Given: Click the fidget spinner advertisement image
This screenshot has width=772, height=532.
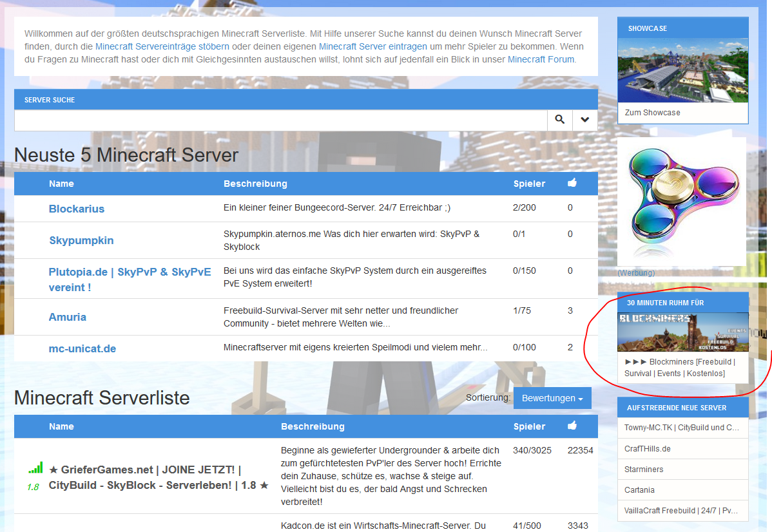Looking at the screenshot, I should tap(682, 201).
